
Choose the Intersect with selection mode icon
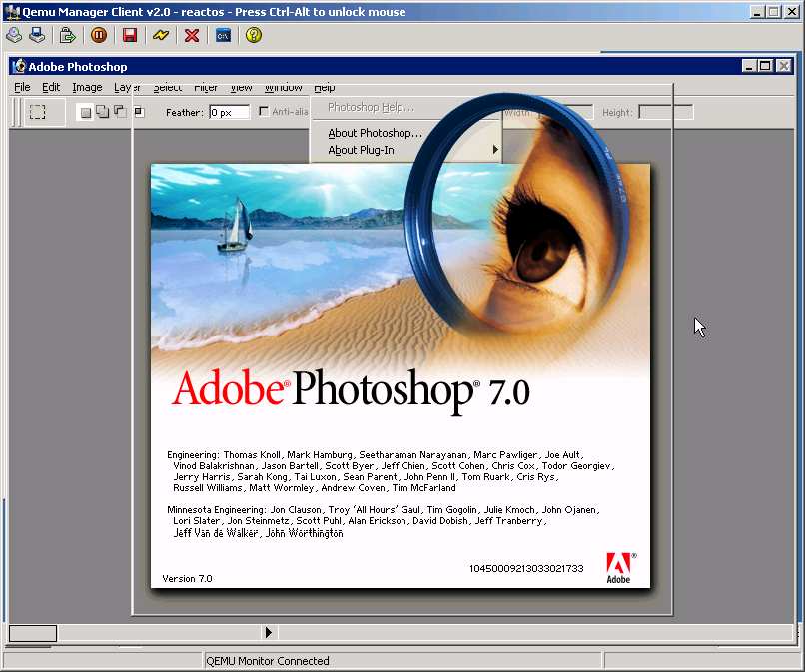pyautogui.click(x=139, y=112)
